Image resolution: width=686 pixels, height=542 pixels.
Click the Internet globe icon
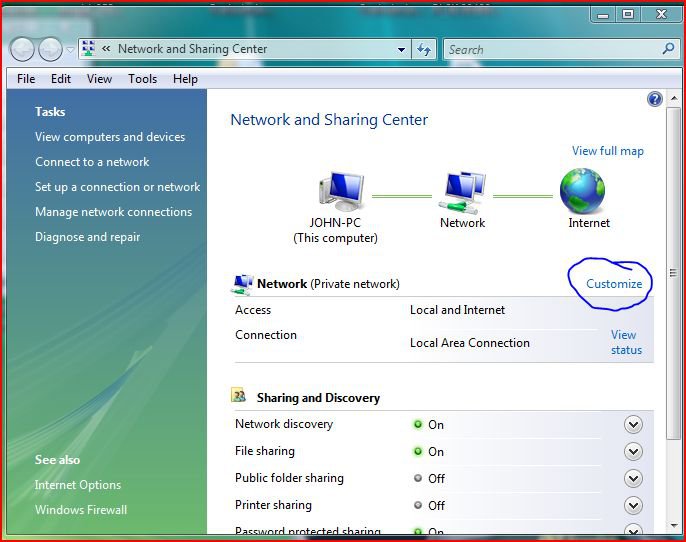[x=582, y=191]
